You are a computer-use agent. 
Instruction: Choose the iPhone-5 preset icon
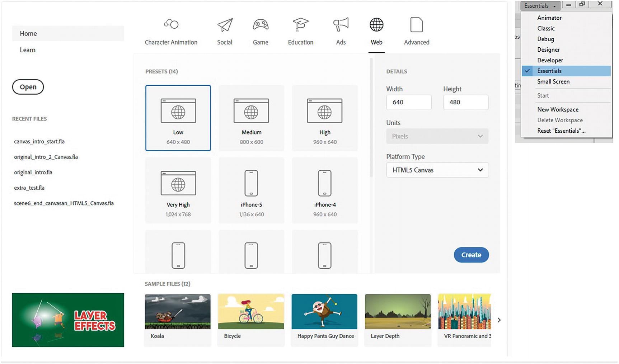pos(251,183)
